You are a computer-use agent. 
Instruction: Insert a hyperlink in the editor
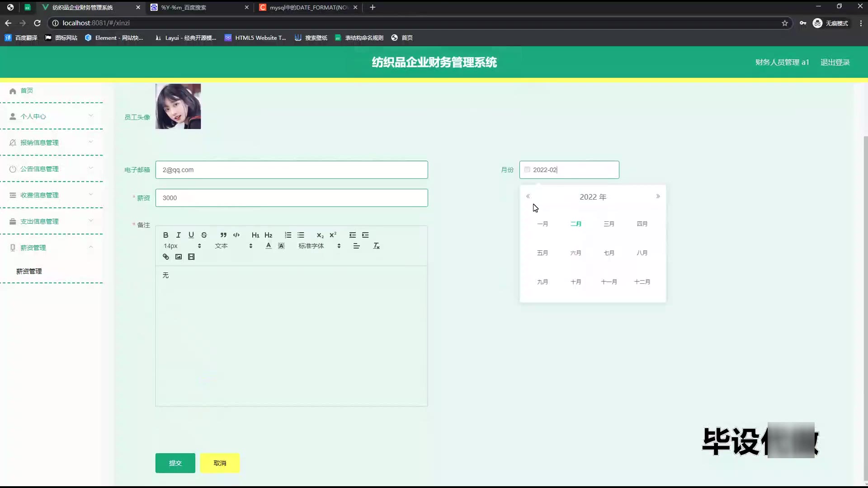click(x=166, y=257)
